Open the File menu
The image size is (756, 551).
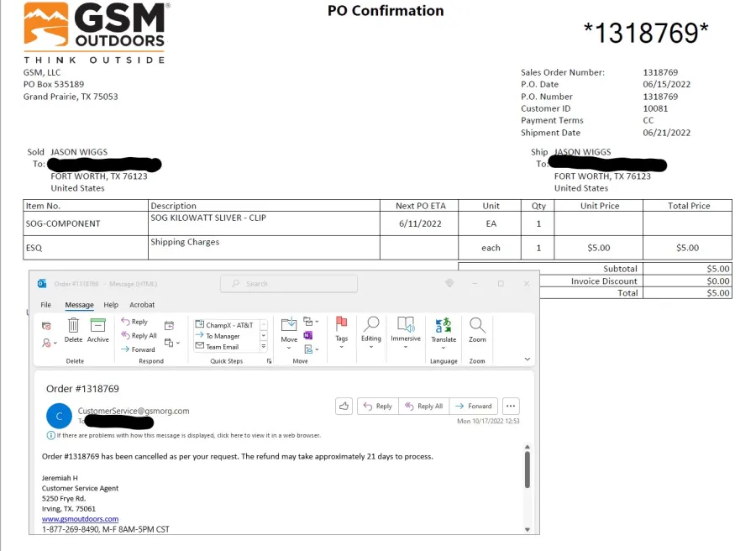46,305
